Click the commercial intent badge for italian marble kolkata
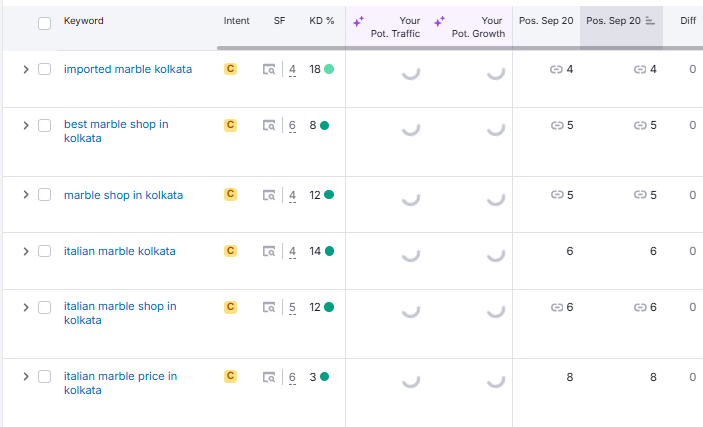 (x=230, y=251)
